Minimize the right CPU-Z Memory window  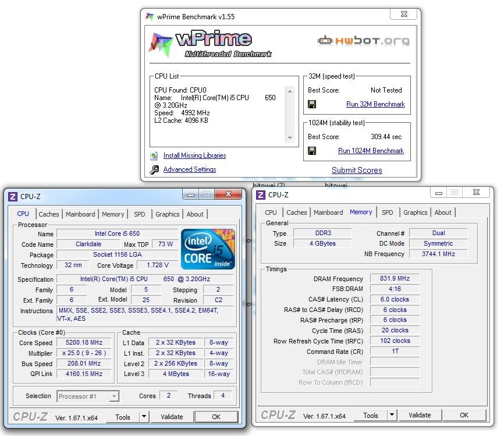(x=439, y=193)
